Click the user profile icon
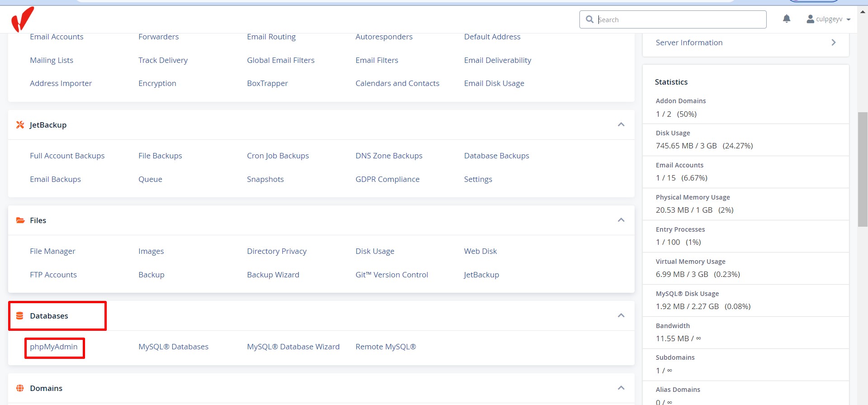 click(x=810, y=19)
